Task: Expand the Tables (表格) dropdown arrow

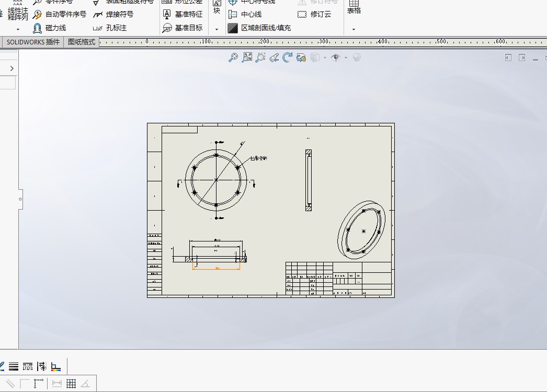Action: [x=354, y=29]
